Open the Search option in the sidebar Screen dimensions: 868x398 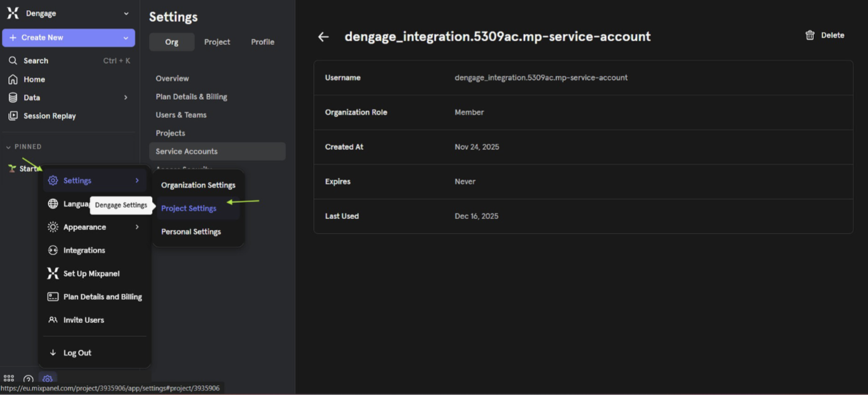[36, 61]
